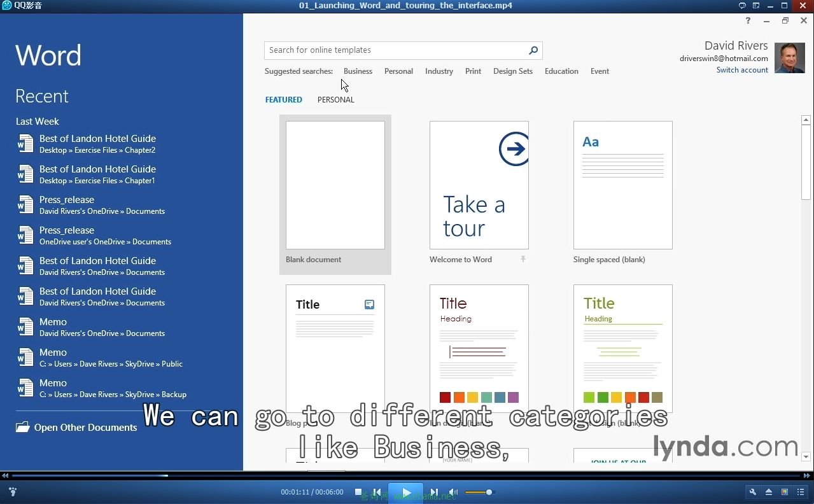The height and width of the screenshot is (504, 814).
Task: Switch QQ player to mini mode icon
Action: (x=756, y=5)
